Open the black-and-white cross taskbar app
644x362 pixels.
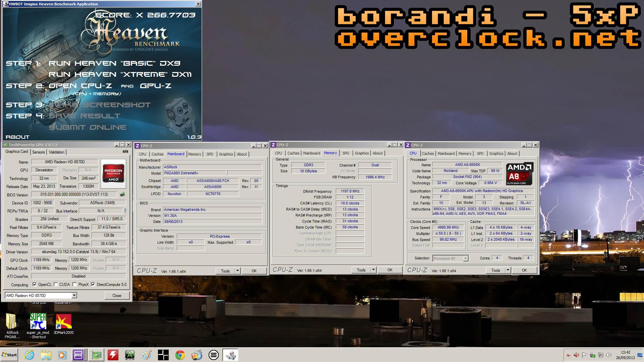click(x=163, y=355)
